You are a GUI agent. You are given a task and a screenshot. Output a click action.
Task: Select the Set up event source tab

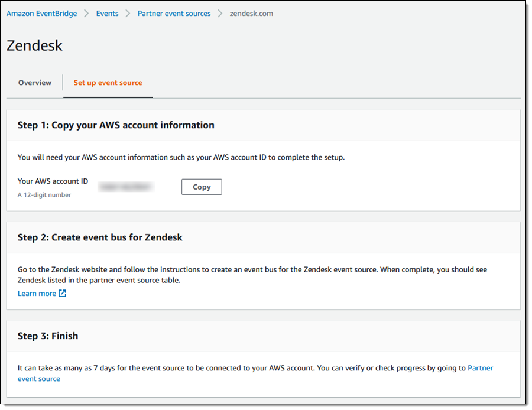coord(108,83)
